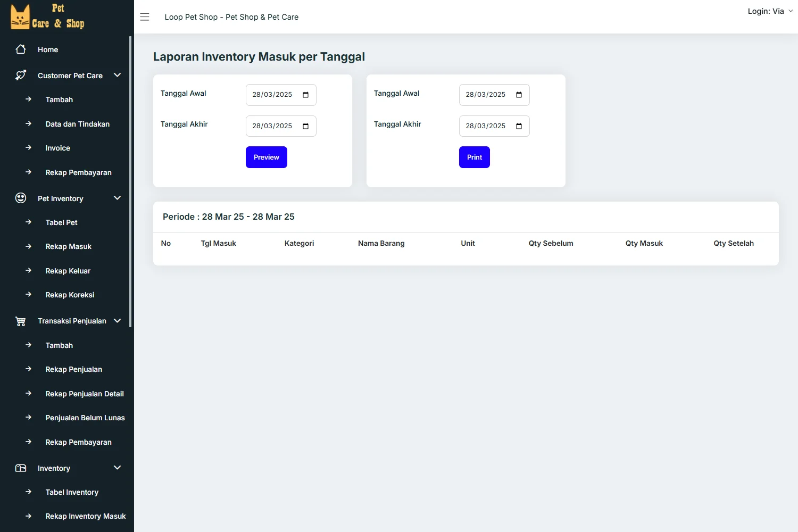798x532 pixels.
Task: Go to Home in sidebar
Action: coord(48,49)
